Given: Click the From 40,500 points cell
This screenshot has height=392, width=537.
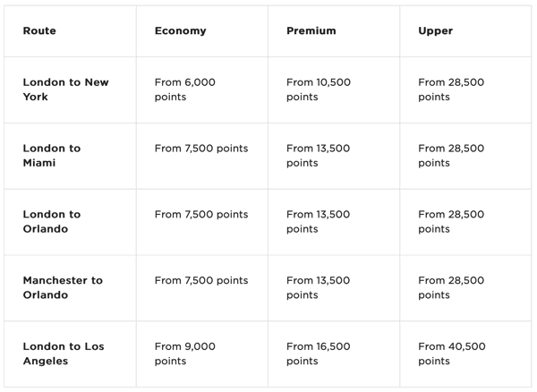Looking at the screenshot, I should (451, 354).
